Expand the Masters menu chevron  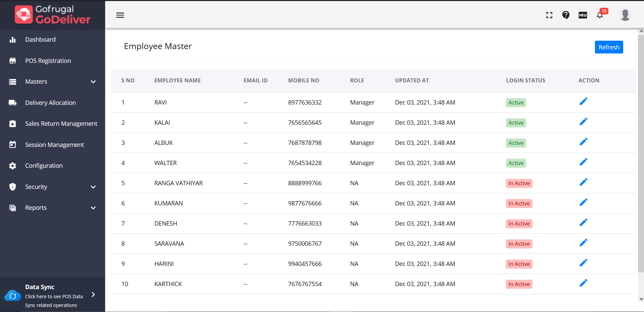tap(93, 82)
